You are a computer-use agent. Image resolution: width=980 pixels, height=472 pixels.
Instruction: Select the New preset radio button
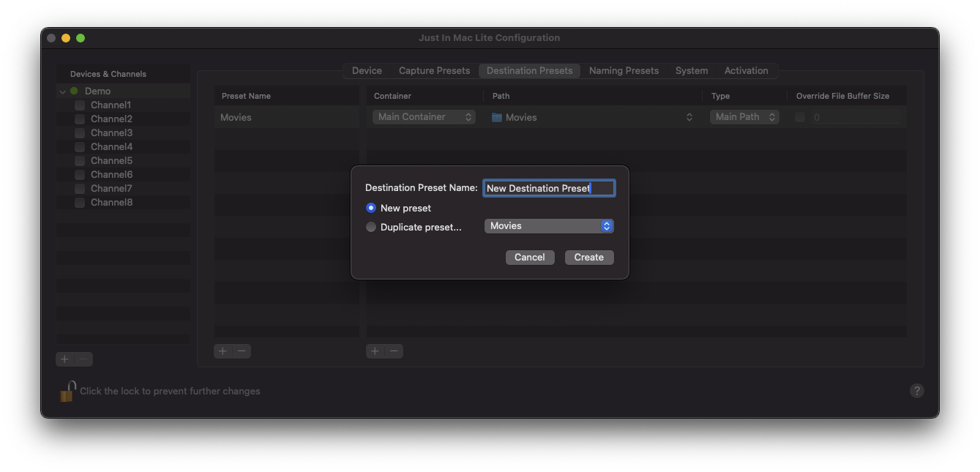coord(371,208)
